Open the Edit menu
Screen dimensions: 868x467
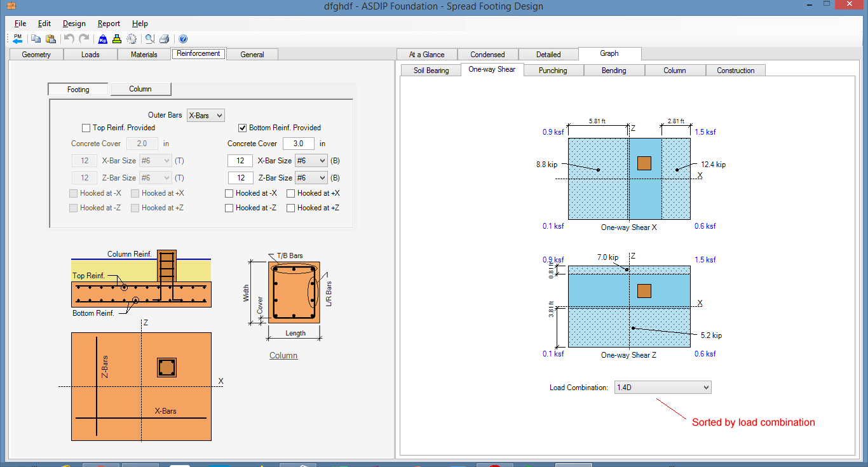(x=44, y=24)
